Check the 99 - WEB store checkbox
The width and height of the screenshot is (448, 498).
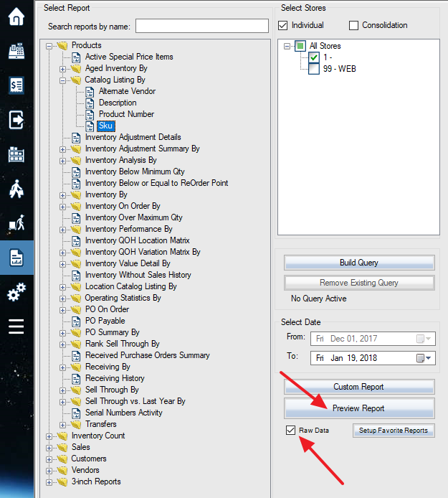coord(314,69)
